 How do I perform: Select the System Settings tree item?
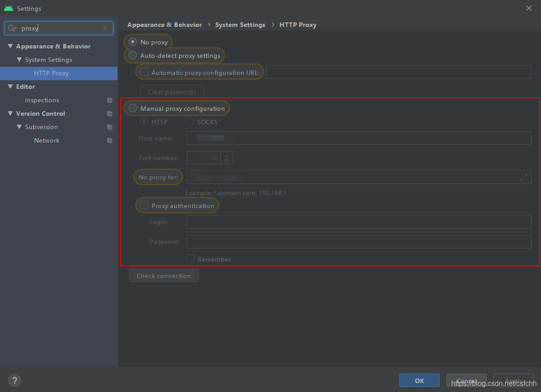click(48, 60)
